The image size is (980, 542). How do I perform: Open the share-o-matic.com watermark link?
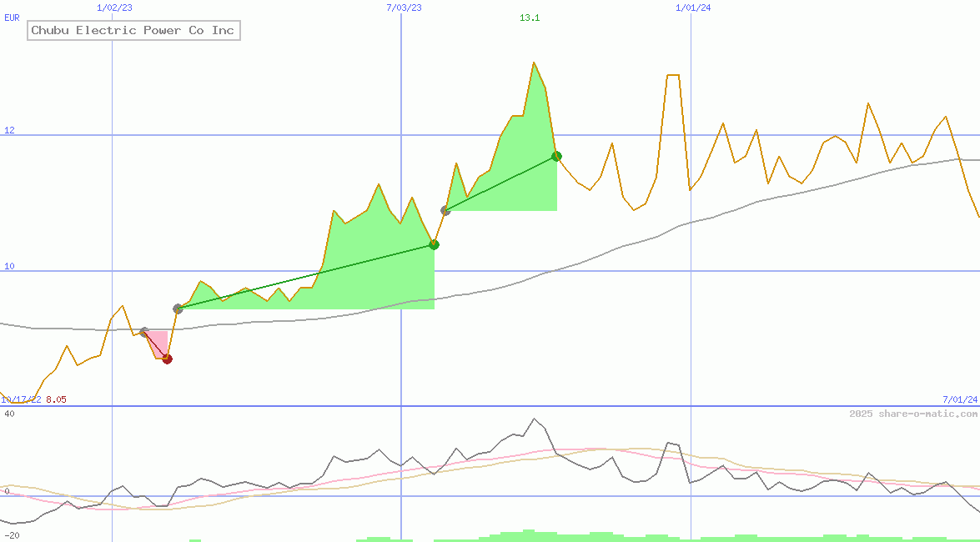(913, 414)
